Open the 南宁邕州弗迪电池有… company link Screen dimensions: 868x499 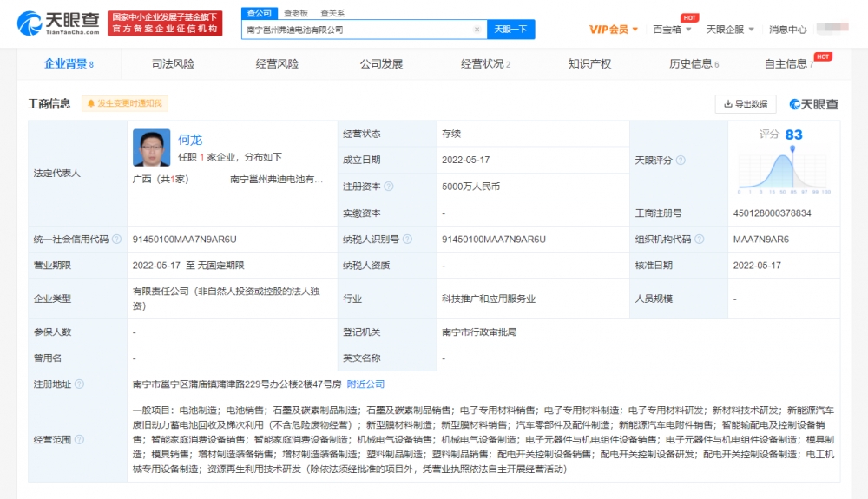(276, 180)
